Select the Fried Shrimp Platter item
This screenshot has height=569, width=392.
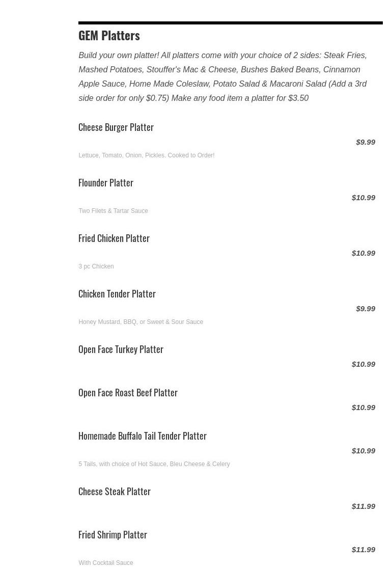[x=113, y=535]
